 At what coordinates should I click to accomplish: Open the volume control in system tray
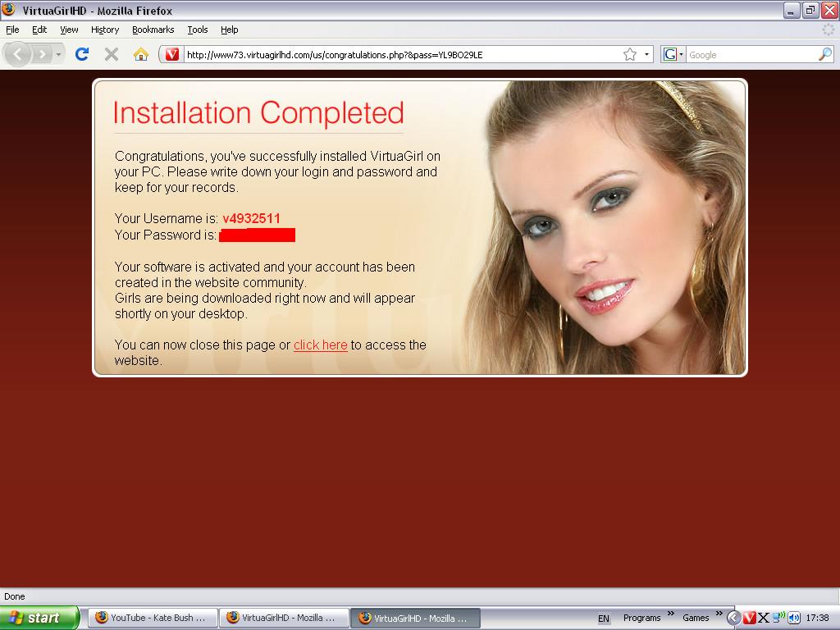793,618
